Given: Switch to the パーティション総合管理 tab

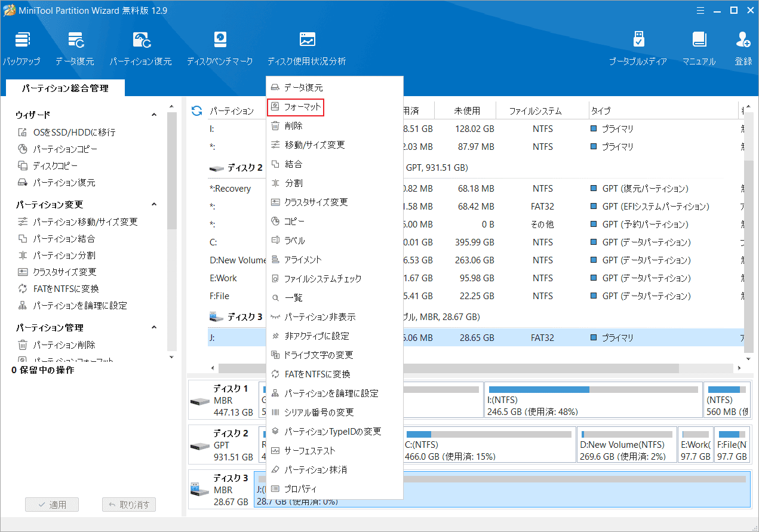Looking at the screenshot, I should pyautogui.click(x=65, y=88).
